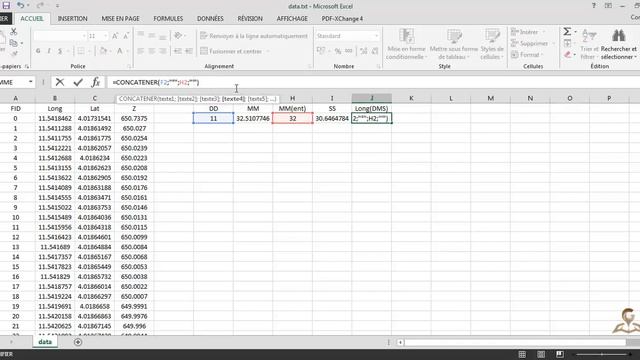Open the insert function fx dialog
This screenshot has width=640, height=360.
96,82
